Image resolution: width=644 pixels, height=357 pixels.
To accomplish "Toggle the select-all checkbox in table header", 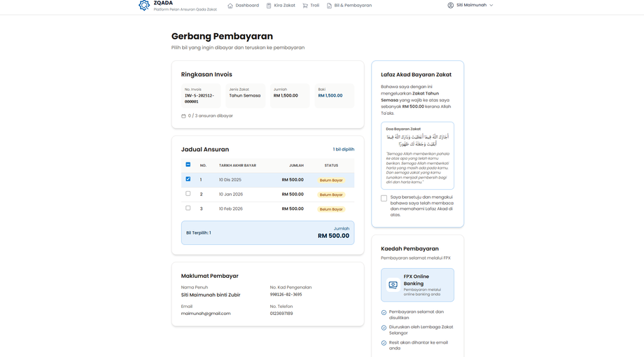I will [x=188, y=164].
